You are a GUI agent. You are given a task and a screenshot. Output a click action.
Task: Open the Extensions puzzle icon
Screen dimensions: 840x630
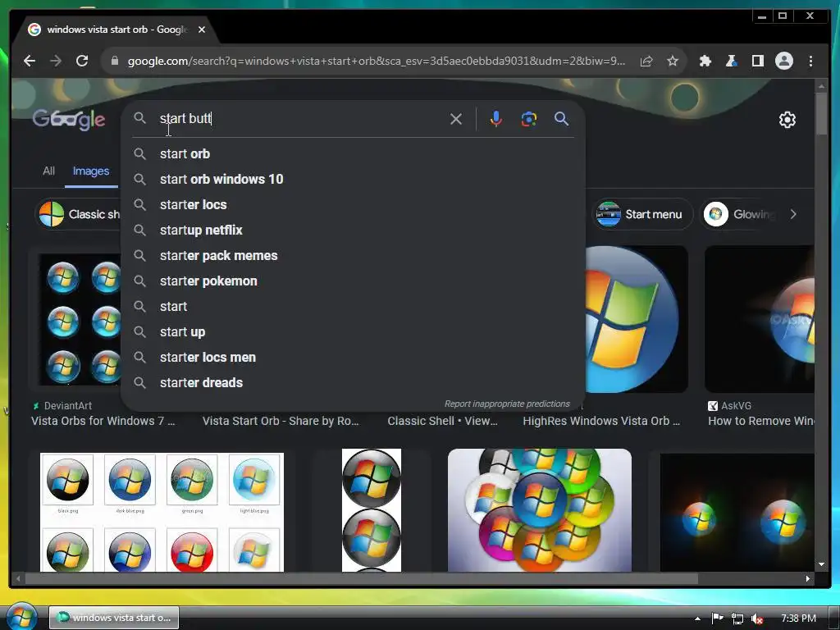[x=705, y=61]
